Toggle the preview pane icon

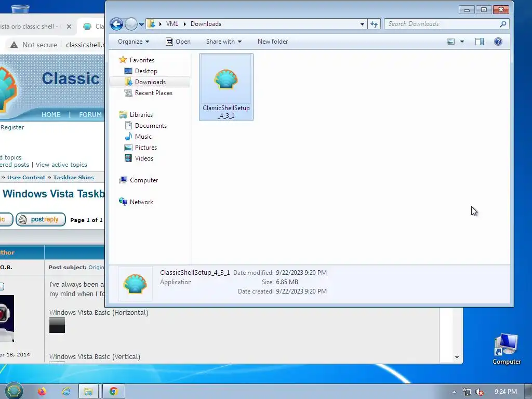pos(480,42)
